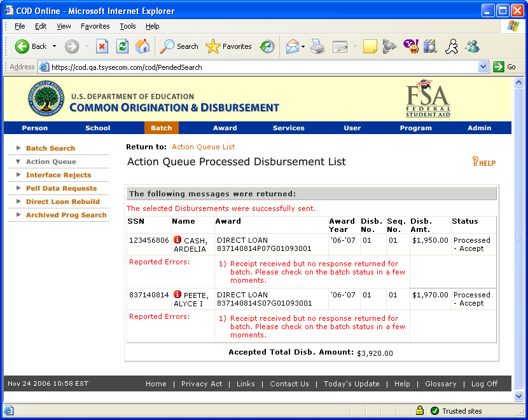This screenshot has height=420, width=528.
Task: Click the page vertical scrollbar down arrow
Action: click(518, 396)
